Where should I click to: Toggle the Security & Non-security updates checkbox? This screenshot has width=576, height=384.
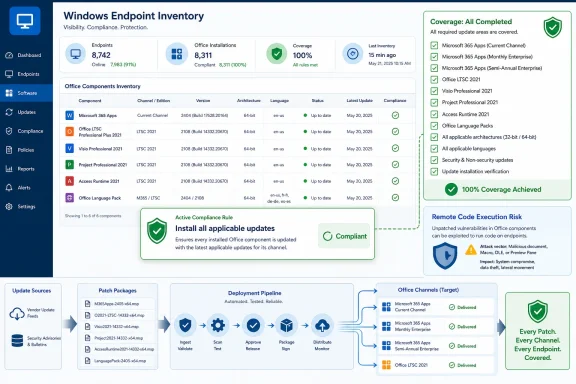point(434,160)
